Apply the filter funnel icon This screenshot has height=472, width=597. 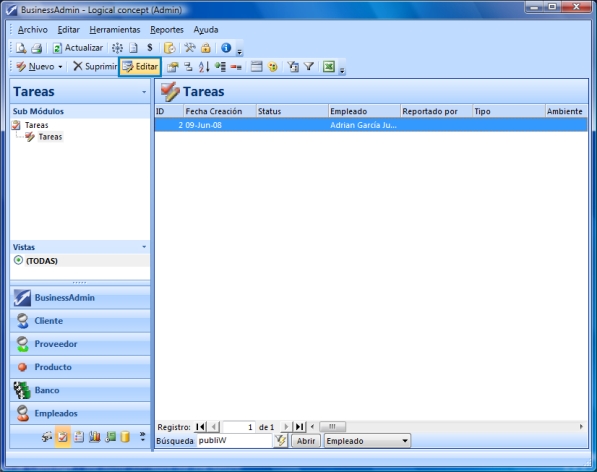(309, 67)
